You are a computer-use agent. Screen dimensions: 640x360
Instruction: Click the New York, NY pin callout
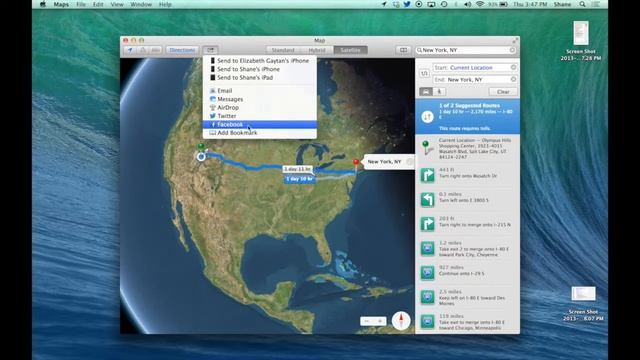[x=388, y=162]
